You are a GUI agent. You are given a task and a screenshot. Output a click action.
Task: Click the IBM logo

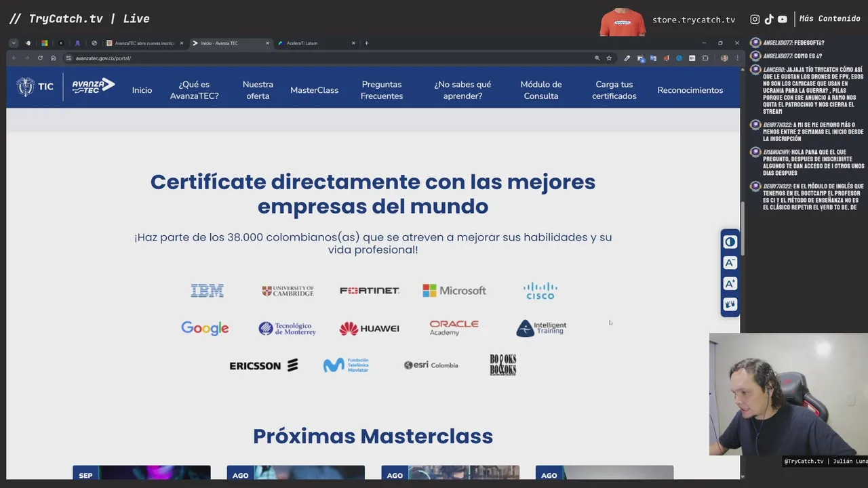click(x=207, y=291)
